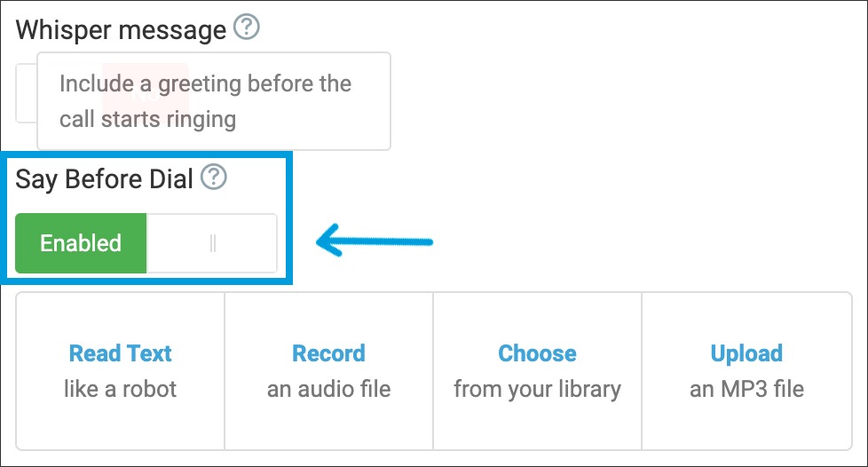Viewport: 868px width, 467px height.
Task: Toggle the partially hidden Whisper message switch
Action: 26,93
